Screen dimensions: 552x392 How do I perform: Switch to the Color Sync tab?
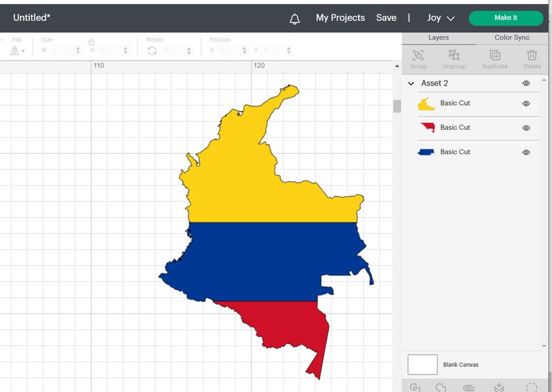pos(512,38)
